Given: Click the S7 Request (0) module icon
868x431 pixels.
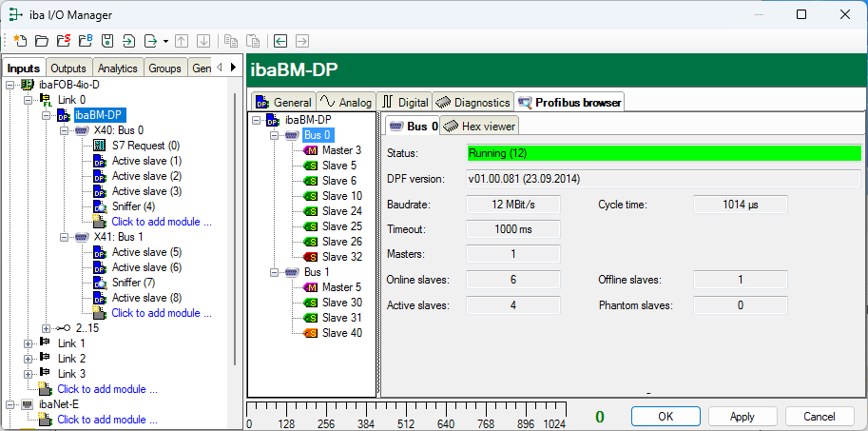Looking at the screenshot, I should 100,146.
